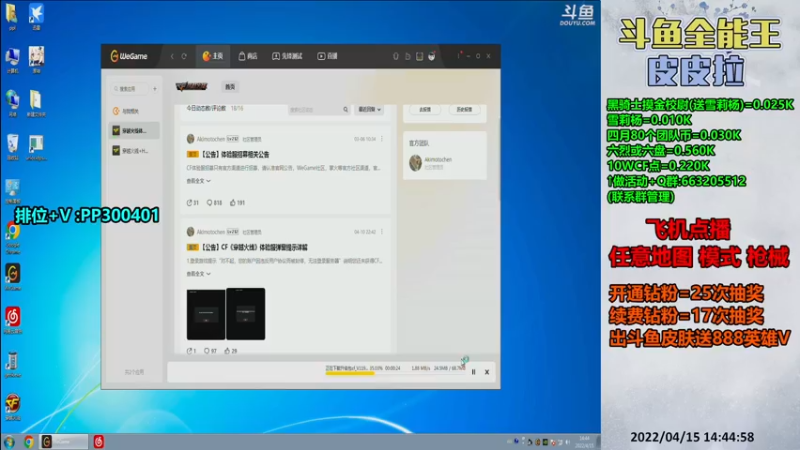Pause the current download

point(473,372)
